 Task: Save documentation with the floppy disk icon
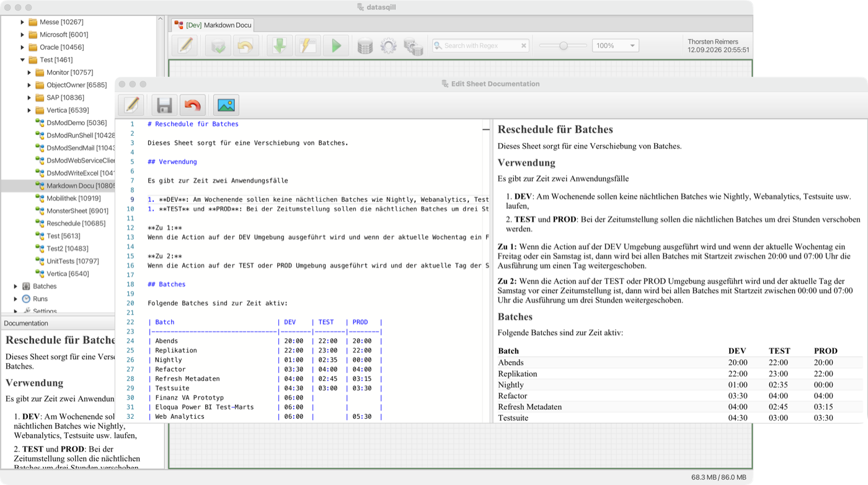tap(164, 105)
